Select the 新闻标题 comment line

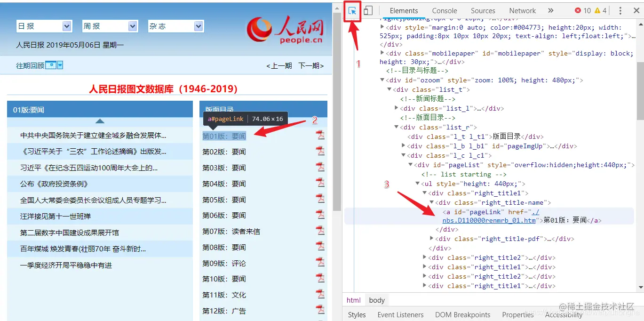point(428,99)
